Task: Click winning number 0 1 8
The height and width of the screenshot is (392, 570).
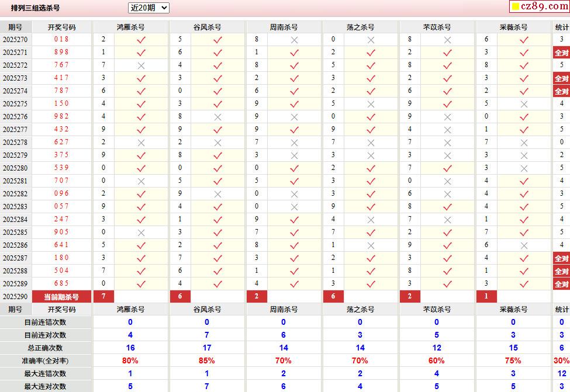Action: coord(61,39)
